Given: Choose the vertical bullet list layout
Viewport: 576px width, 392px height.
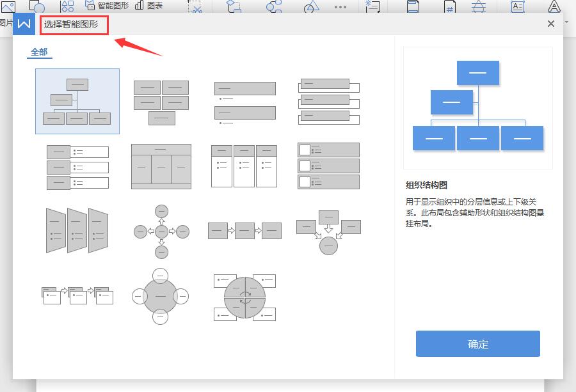Looking at the screenshot, I should point(245,103).
